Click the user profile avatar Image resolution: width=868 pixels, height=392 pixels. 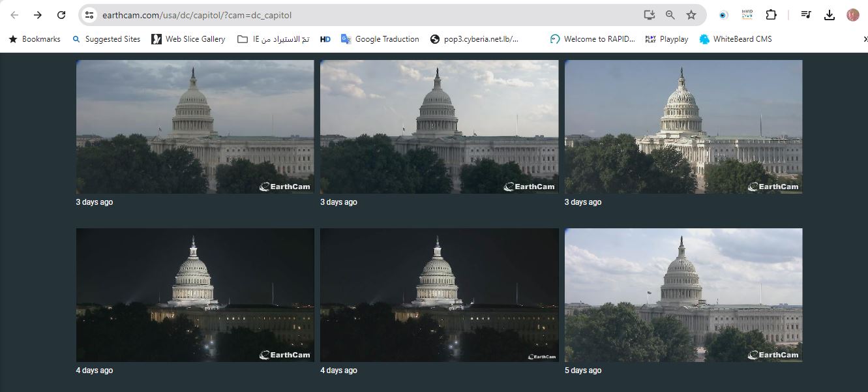coord(852,15)
